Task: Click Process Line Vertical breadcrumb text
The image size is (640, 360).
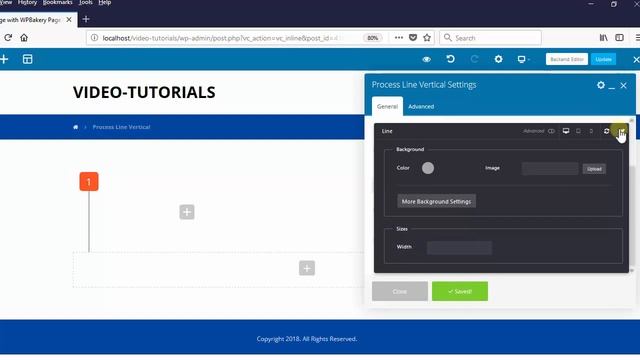Action: point(121,127)
